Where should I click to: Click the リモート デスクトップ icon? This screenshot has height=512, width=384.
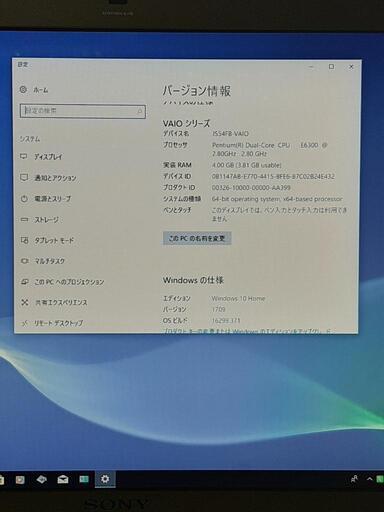point(25,323)
